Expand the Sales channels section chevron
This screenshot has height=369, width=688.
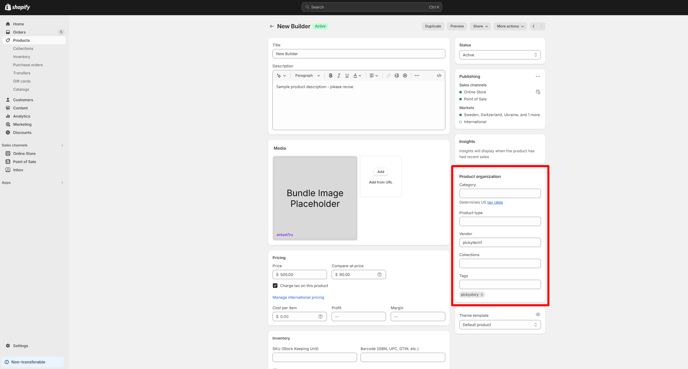(62, 145)
